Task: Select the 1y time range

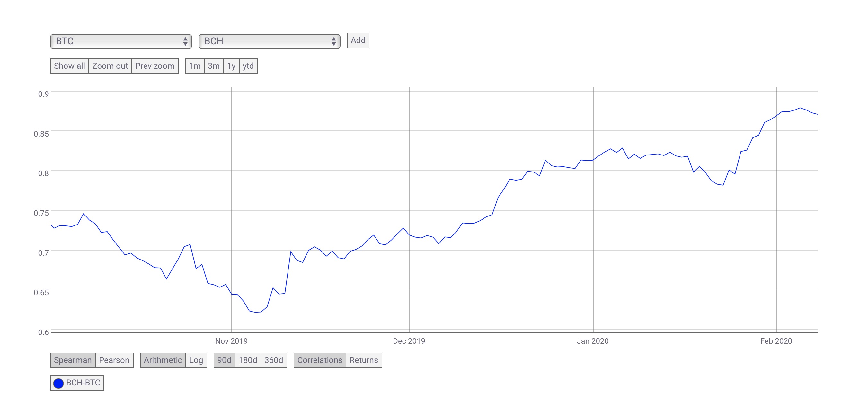Action: tap(231, 66)
